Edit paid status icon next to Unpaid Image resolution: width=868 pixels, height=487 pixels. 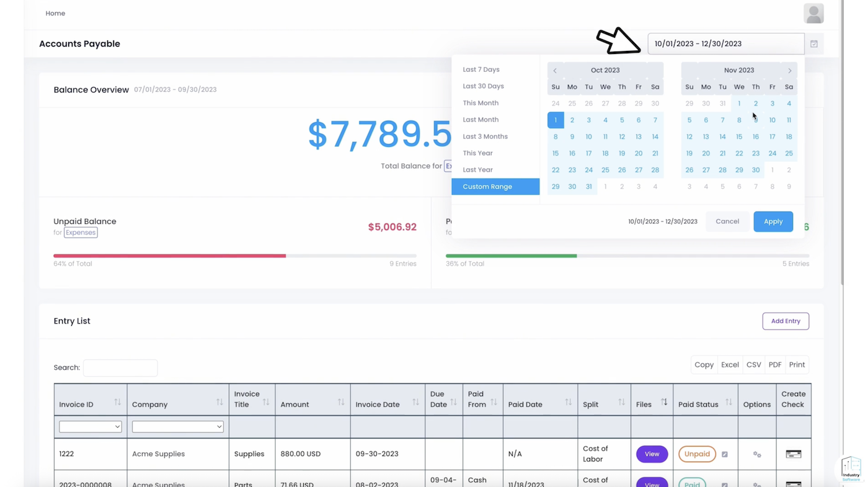tap(724, 454)
